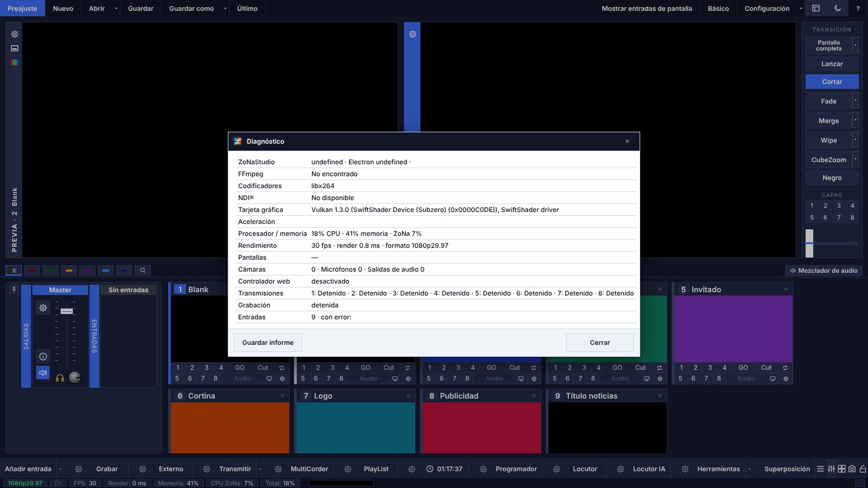Switch to Básico mode
This screenshot has width=868, height=488.
pos(718,8)
